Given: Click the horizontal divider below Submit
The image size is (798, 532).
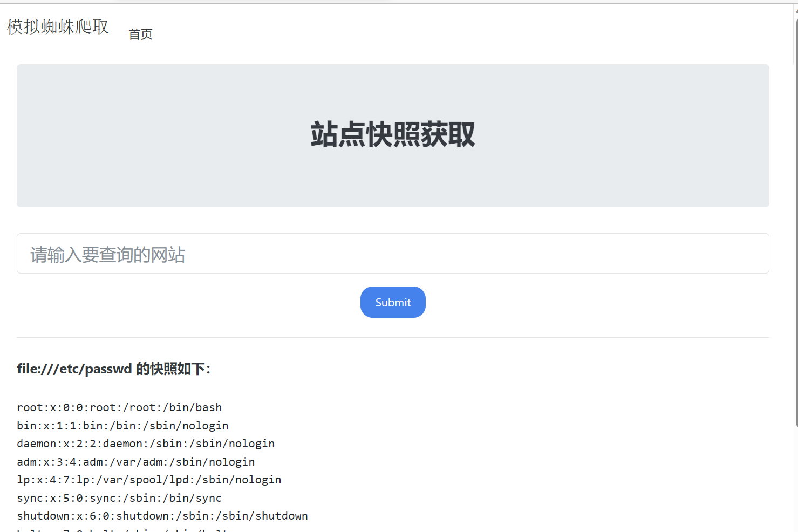Looking at the screenshot, I should [x=392, y=338].
